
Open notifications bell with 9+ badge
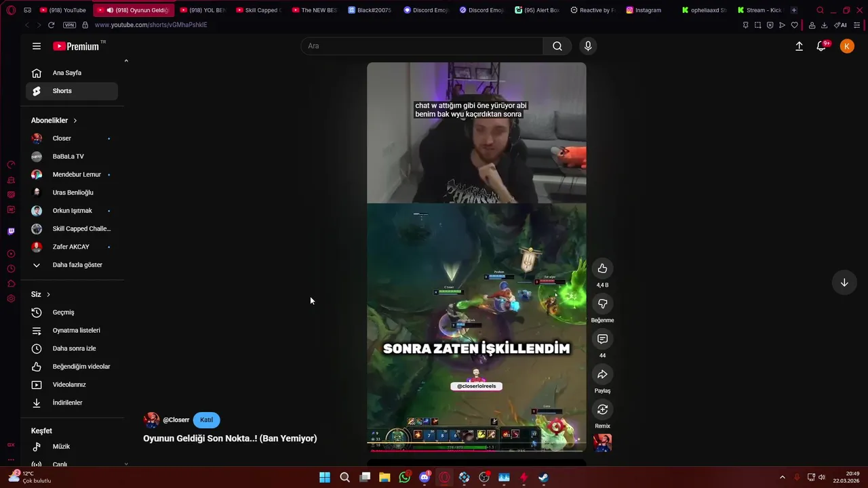(822, 46)
